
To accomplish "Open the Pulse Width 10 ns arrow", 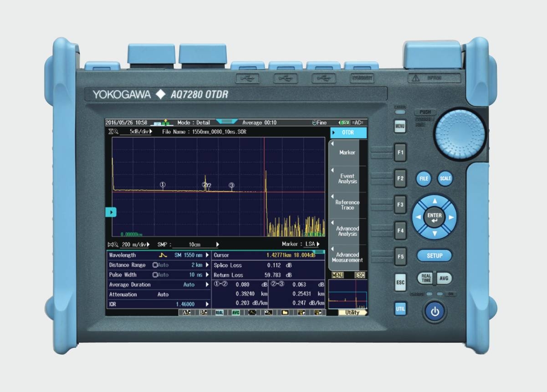I will click(x=207, y=275).
